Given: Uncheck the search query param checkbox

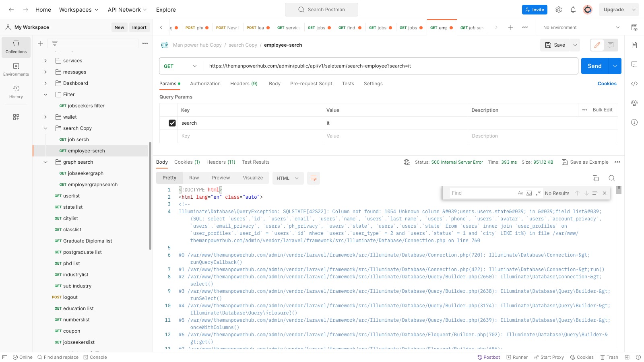Looking at the screenshot, I should pyautogui.click(x=172, y=123).
